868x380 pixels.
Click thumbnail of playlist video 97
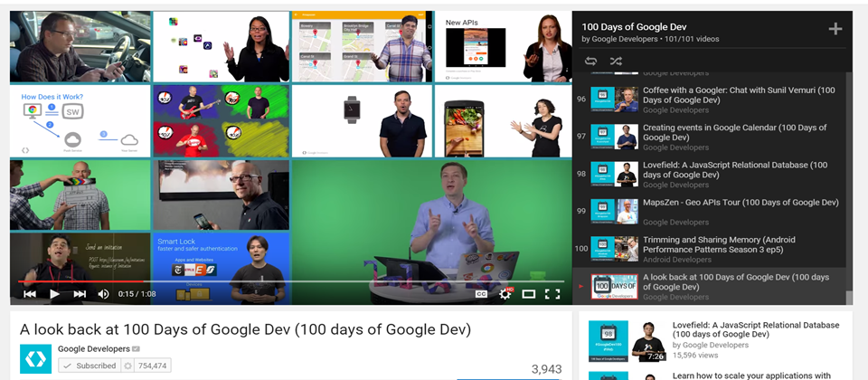coord(614,137)
